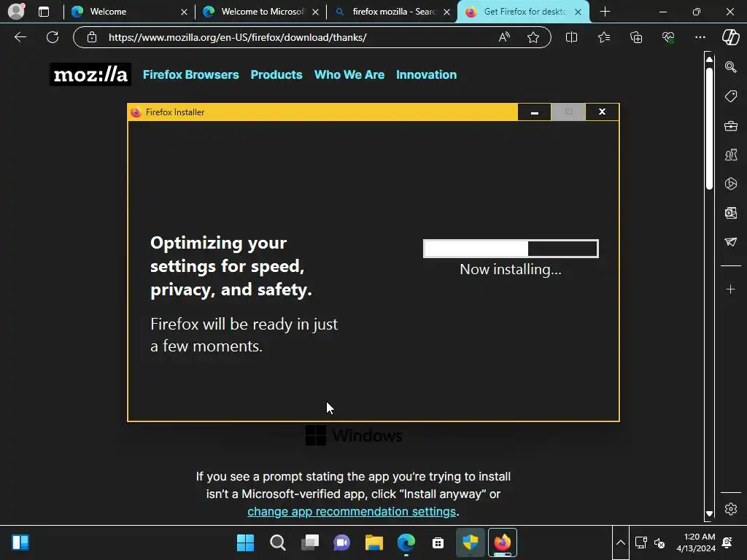Open sidebar Microsoft 365 icon
This screenshot has width=747, height=560.
pos(730,184)
